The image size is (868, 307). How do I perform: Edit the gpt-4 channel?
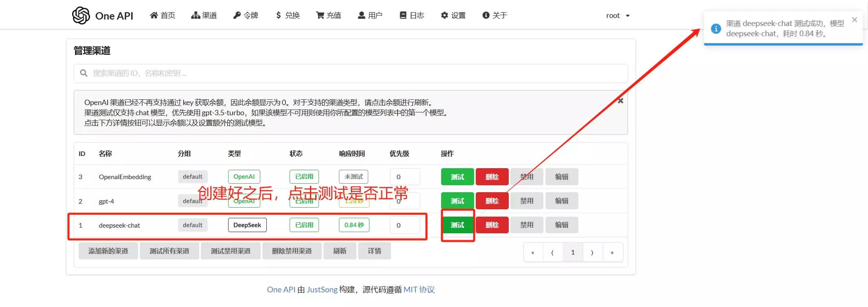point(562,201)
